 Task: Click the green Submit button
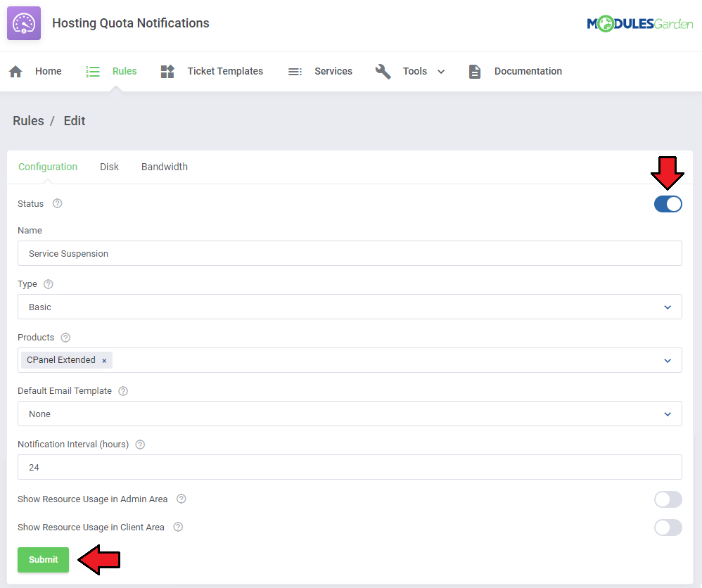44,559
